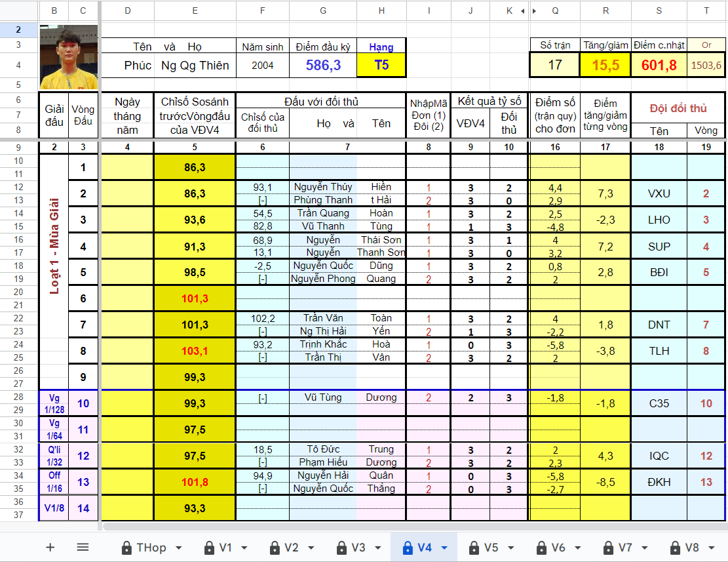Select the player photo image
The height and width of the screenshot is (562, 728).
coord(68,57)
